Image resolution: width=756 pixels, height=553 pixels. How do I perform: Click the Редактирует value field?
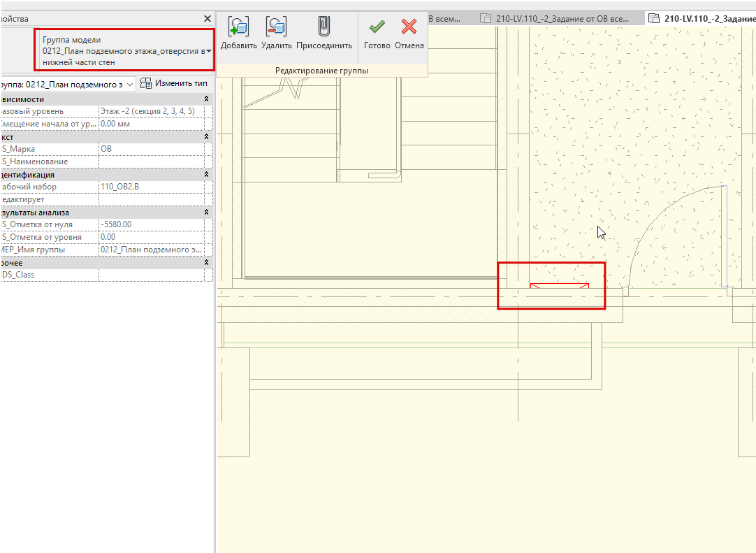(152, 199)
